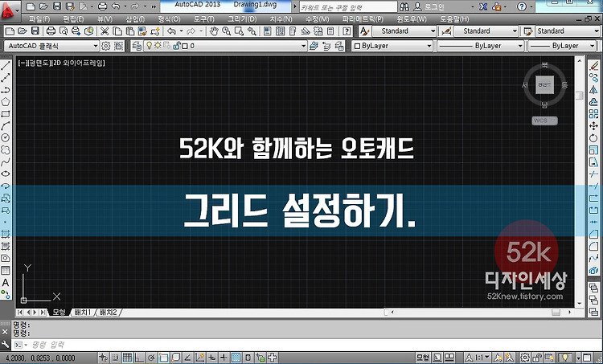Open the 파일(F) menu

coord(39,18)
